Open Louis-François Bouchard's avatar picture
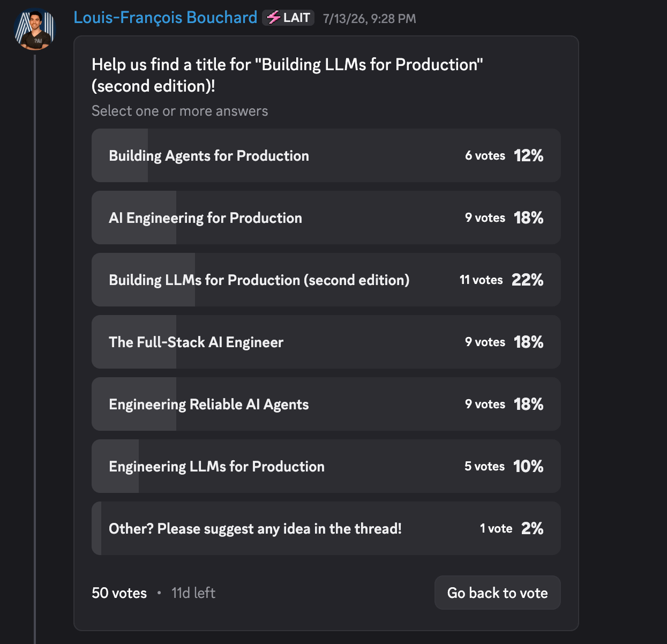Viewport: 667px width, 644px height. (35, 29)
